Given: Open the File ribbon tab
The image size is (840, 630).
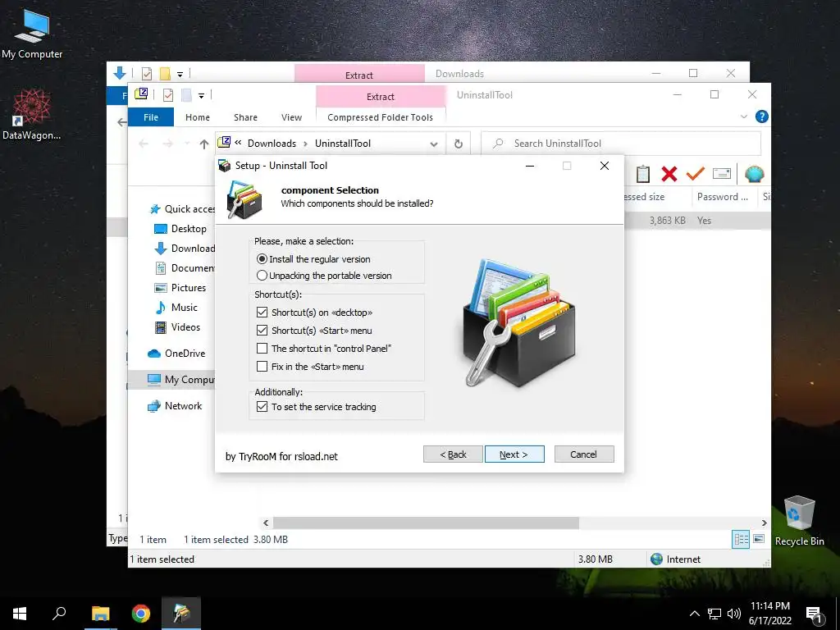Looking at the screenshot, I should pos(151,116).
